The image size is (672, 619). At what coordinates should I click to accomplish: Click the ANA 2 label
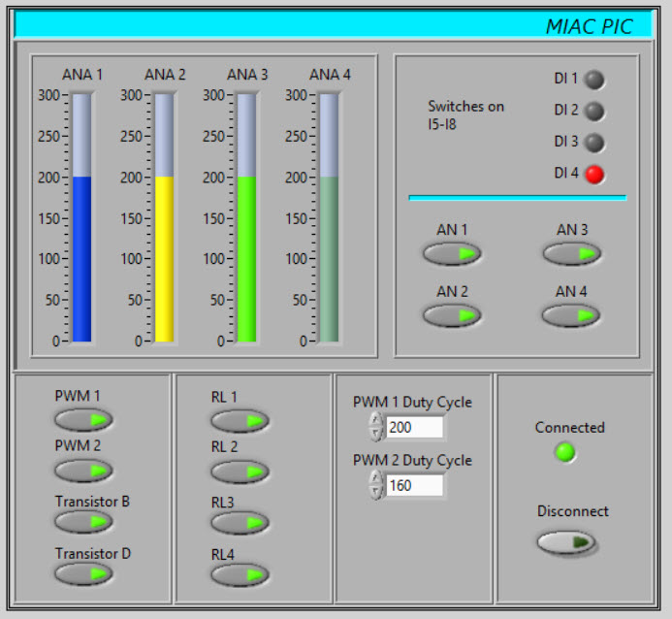(165, 75)
